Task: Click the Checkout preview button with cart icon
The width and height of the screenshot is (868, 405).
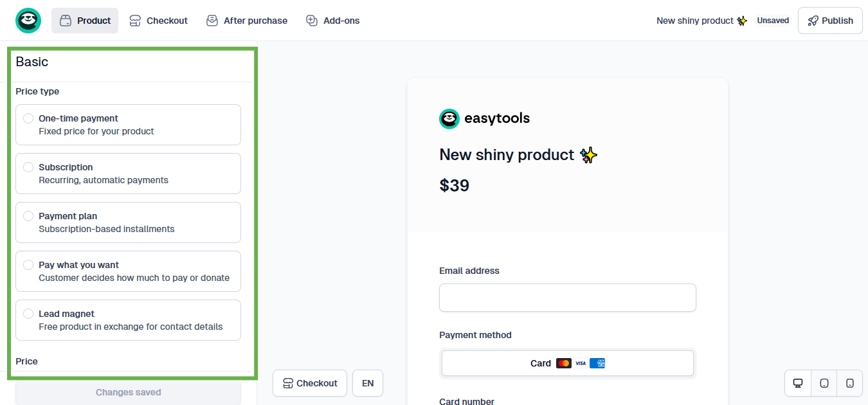Action: pyautogui.click(x=309, y=382)
